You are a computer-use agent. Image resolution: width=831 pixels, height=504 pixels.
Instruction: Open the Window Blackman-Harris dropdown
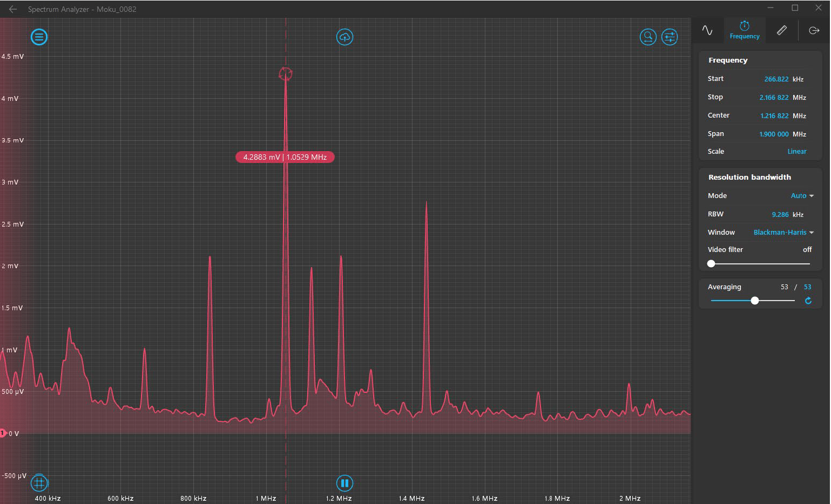[x=783, y=232]
